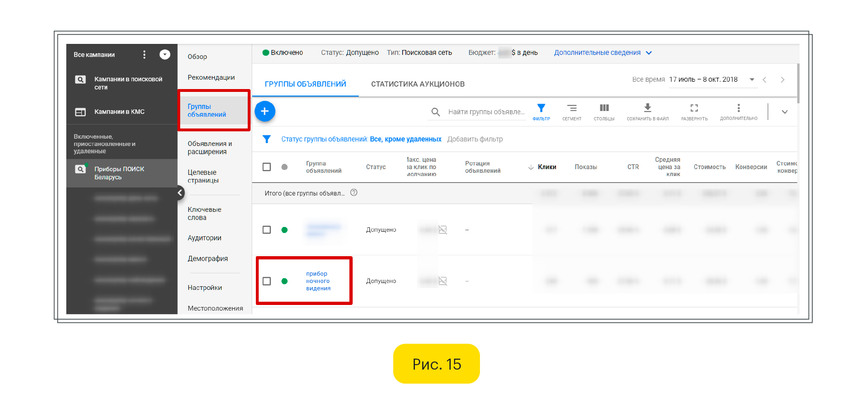Check the 'прибор ночного видения' row checkbox

(x=267, y=281)
